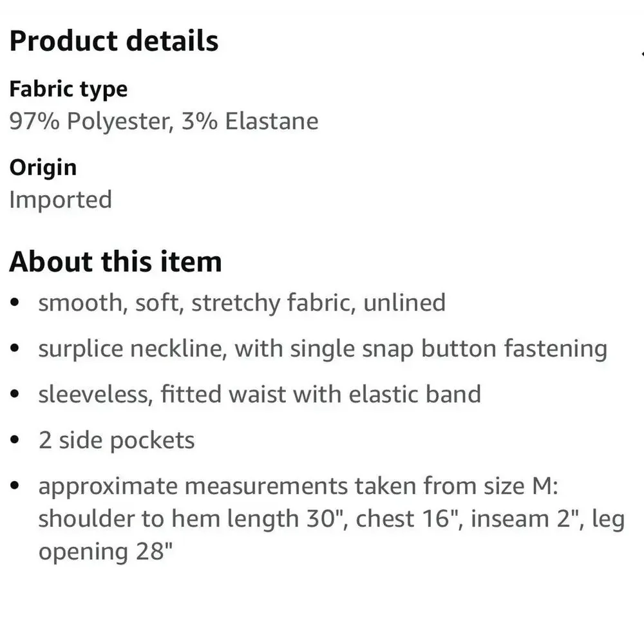
Task: Click the 97% Polyester, 3% Elastane text
Action: click(164, 121)
